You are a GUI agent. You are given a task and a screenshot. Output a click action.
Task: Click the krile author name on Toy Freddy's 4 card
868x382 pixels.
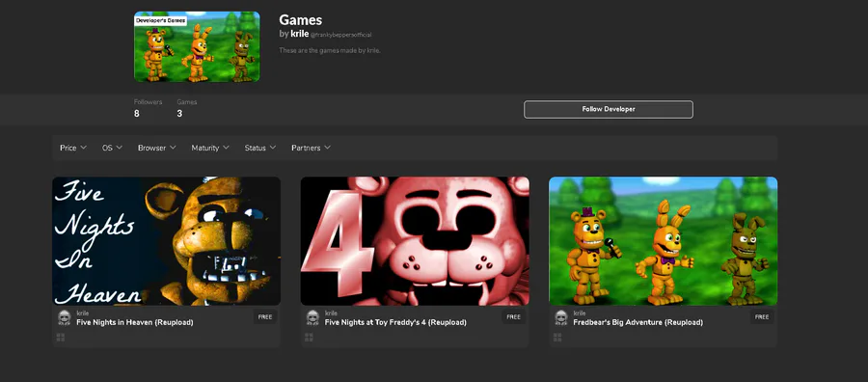331,314
